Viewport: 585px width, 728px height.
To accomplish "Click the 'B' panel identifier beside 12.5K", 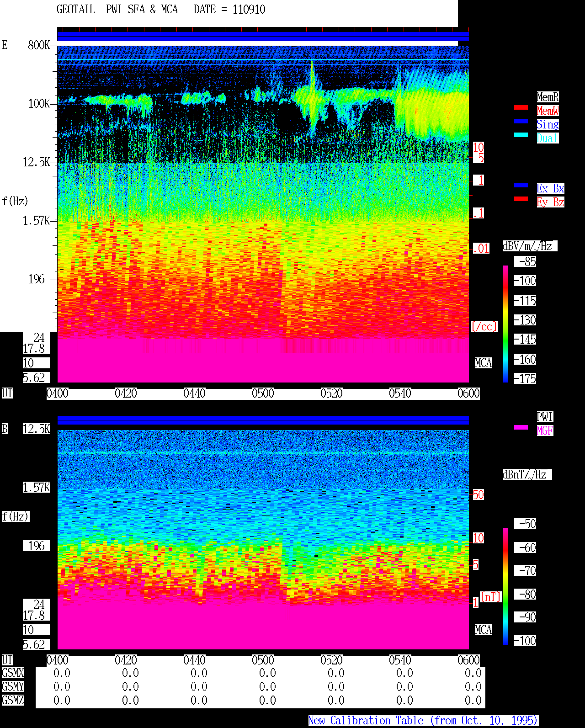I will point(5,429).
